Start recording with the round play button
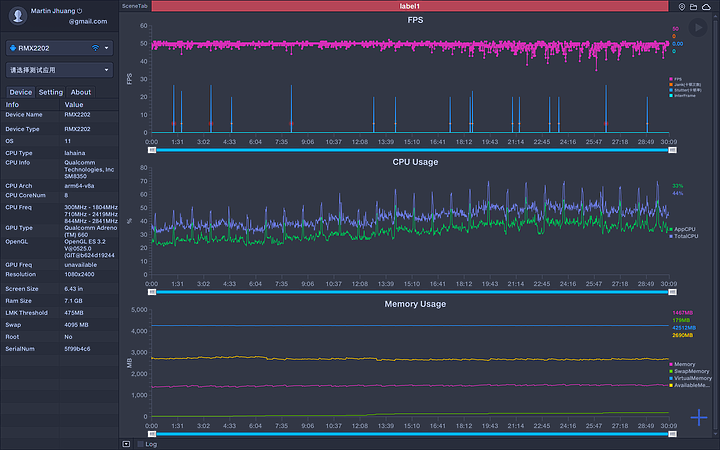The image size is (720, 450). (698, 28)
